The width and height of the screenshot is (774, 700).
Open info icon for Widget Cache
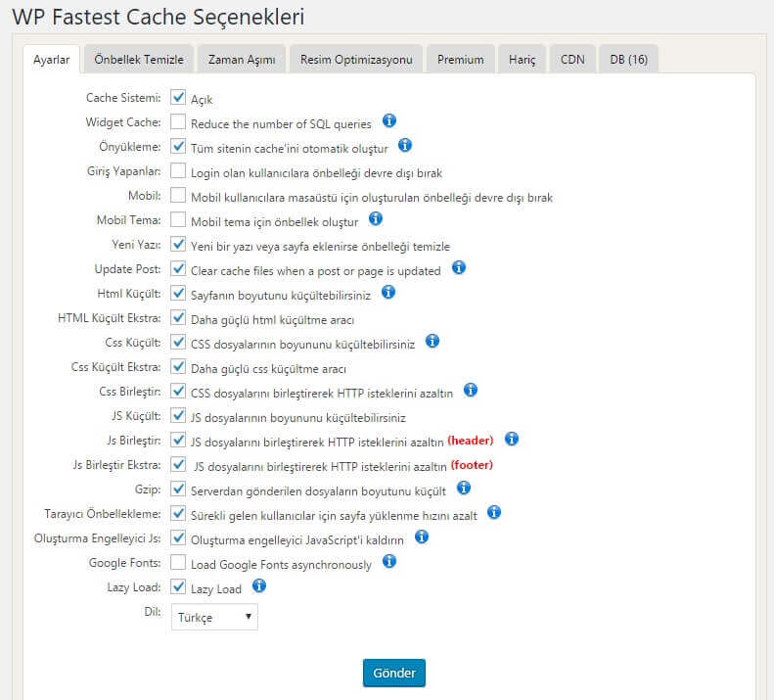coord(389,120)
